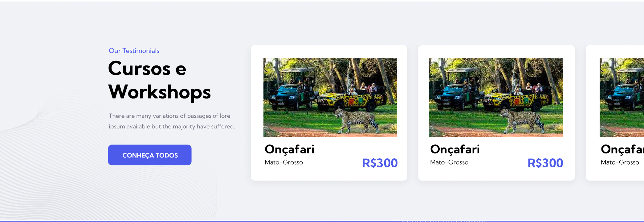The image size is (644, 222).
Task: Select the first card's Onçafari title
Action: click(289, 149)
